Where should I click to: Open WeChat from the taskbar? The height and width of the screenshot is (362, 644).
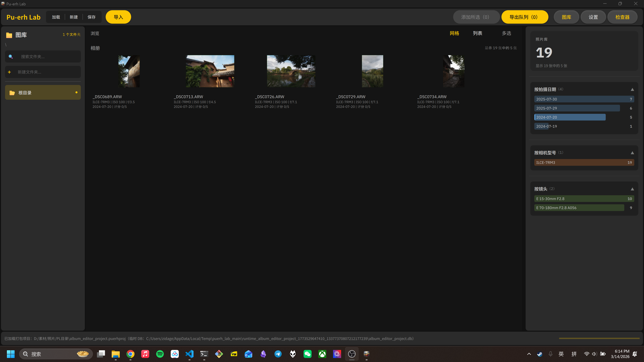[308, 354]
